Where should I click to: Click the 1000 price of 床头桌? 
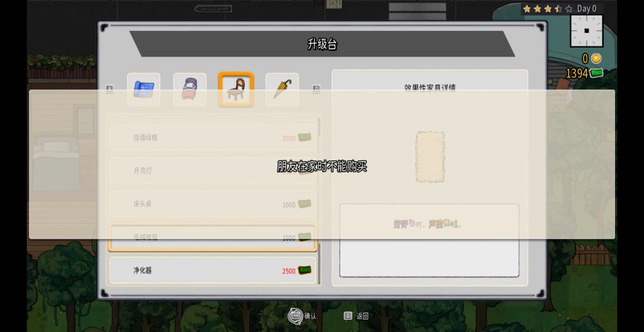(x=289, y=205)
